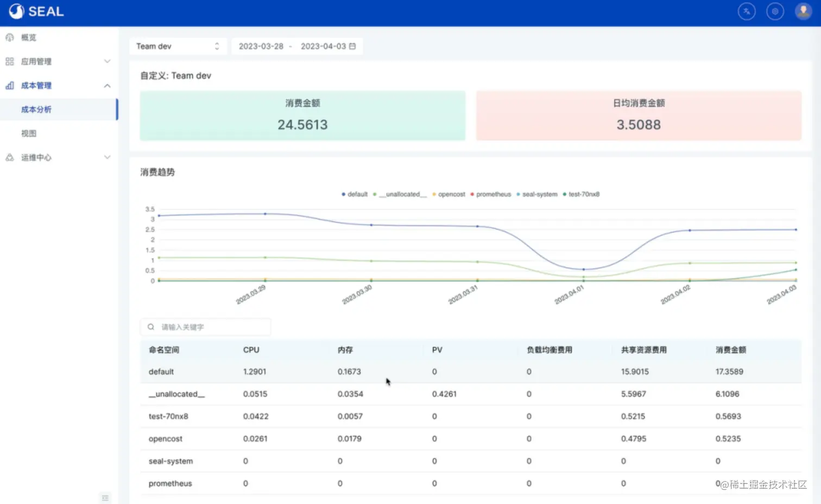This screenshot has width=821, height=504.
Task: Click the default namespace row
Action: (x=471, y=372)
